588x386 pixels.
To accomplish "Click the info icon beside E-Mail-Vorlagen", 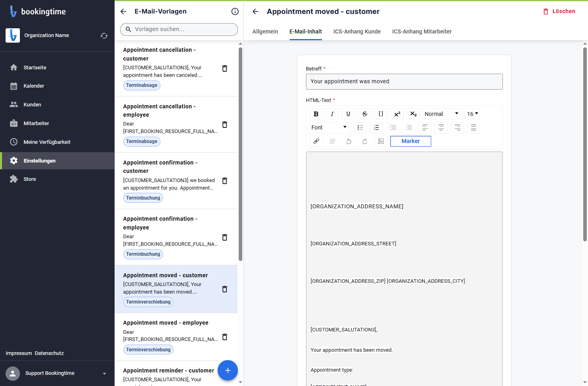I will (235, 12).
